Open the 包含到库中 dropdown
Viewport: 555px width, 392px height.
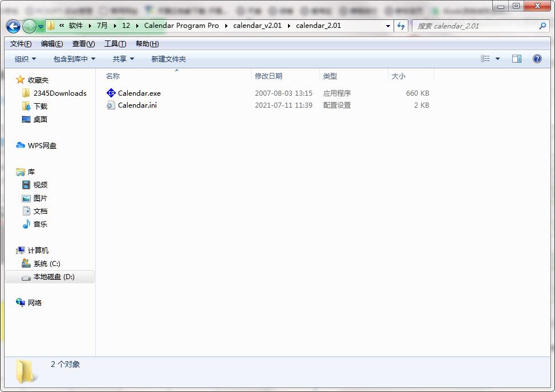(74, 59)
